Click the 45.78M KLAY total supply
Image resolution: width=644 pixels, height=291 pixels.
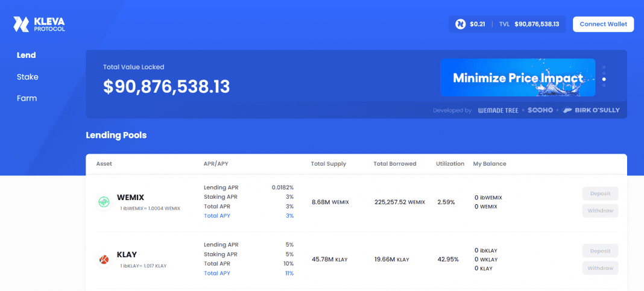[330, 260]
